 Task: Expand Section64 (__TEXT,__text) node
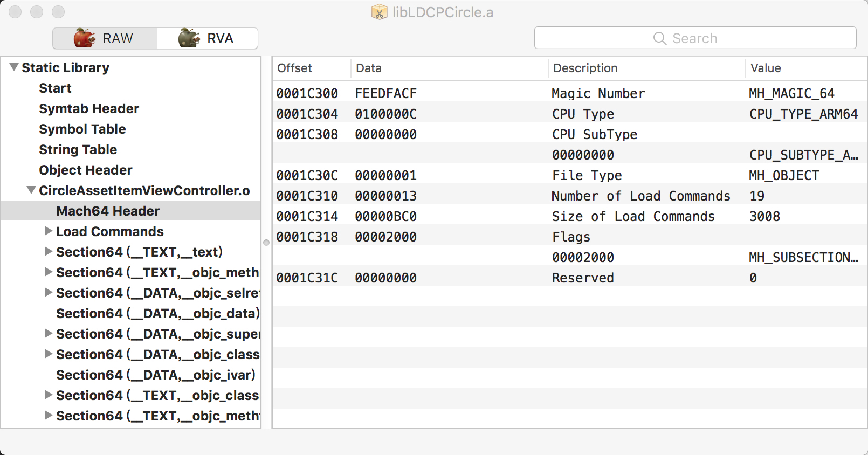coord(49,251)
